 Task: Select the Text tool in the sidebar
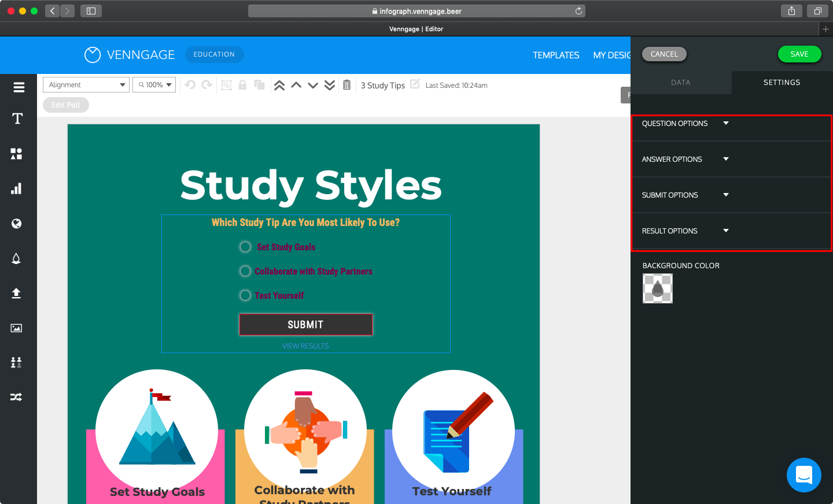tap(18, 118)
